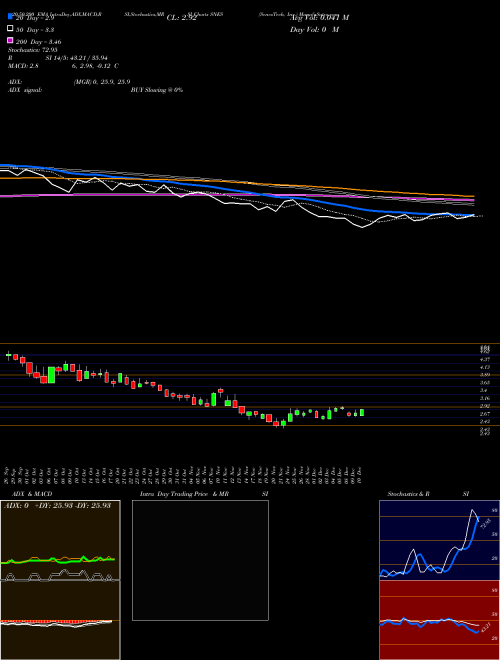
Task: Open the ADX & MACD panel chart
Action: (x=60, y=580)
